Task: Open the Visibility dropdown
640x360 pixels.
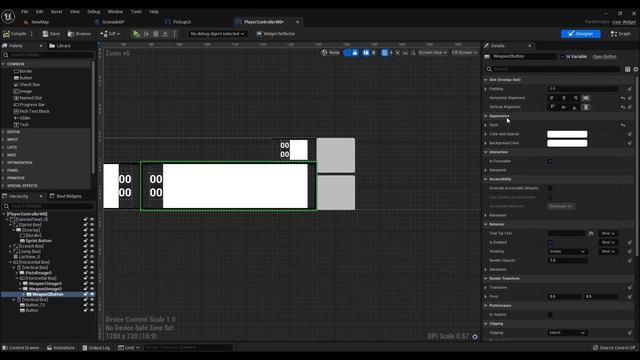Action: [x=567, y=251]
